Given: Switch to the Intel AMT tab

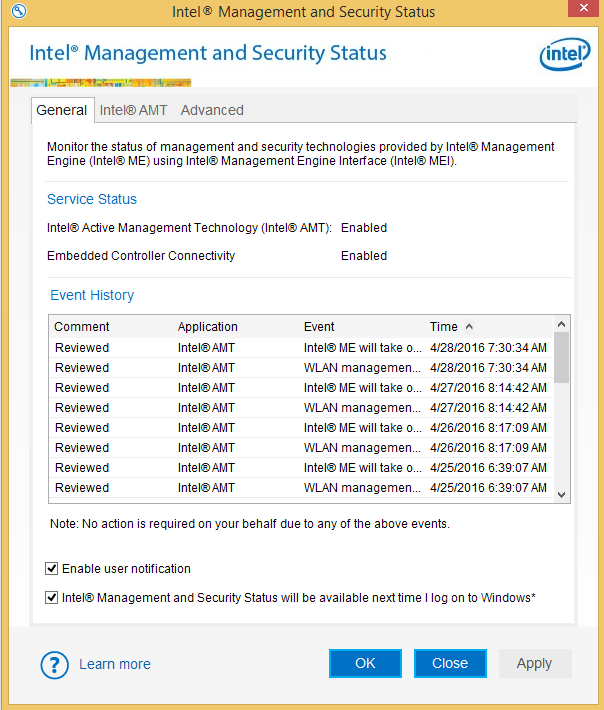Looking at the screenshot, I should tap(133, 110).
